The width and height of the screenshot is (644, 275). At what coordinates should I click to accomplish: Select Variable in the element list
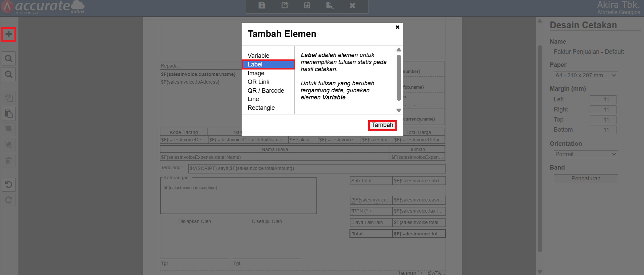(258, 56)
